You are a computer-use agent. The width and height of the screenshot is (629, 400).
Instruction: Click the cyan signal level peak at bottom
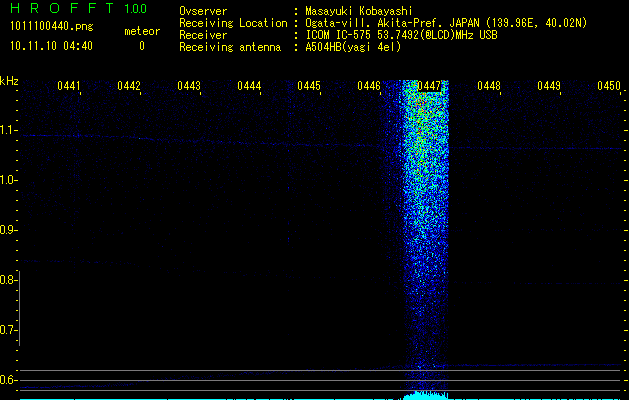[x=424, y=395]
